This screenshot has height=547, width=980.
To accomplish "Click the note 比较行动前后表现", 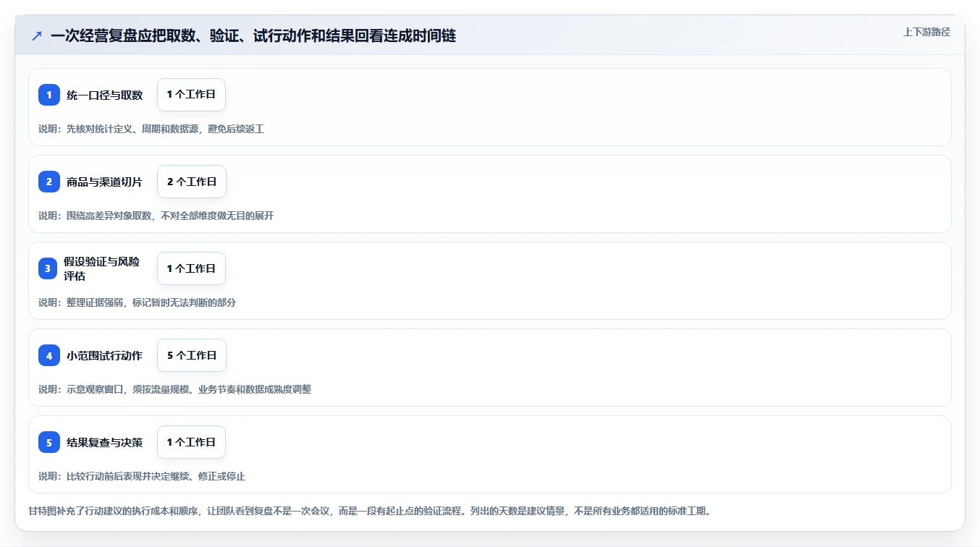I will 142,476.
